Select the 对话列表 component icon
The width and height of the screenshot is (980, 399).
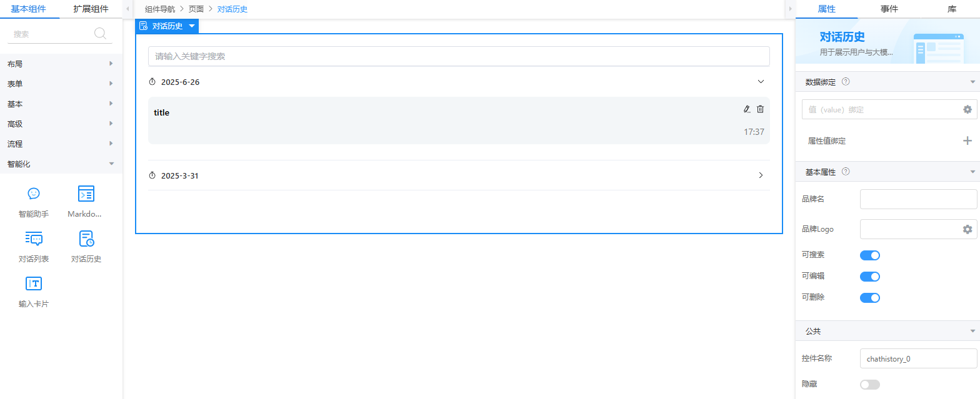(x=34, y=239)
